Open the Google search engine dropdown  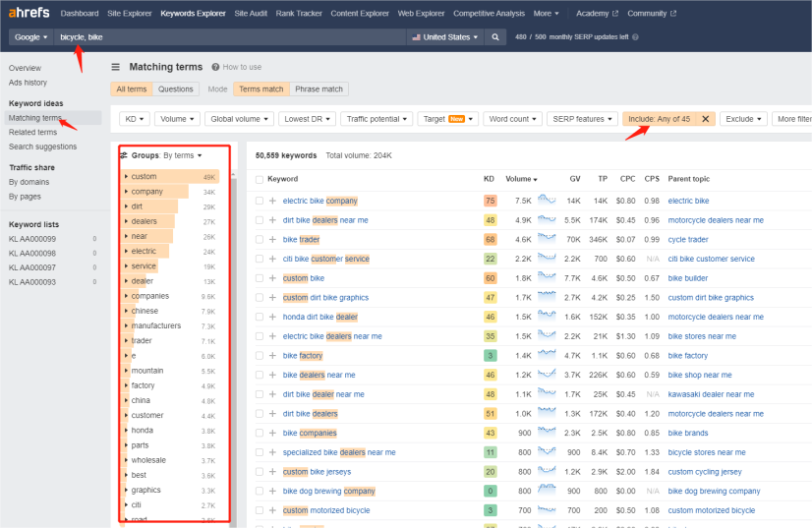pos(31,37)
